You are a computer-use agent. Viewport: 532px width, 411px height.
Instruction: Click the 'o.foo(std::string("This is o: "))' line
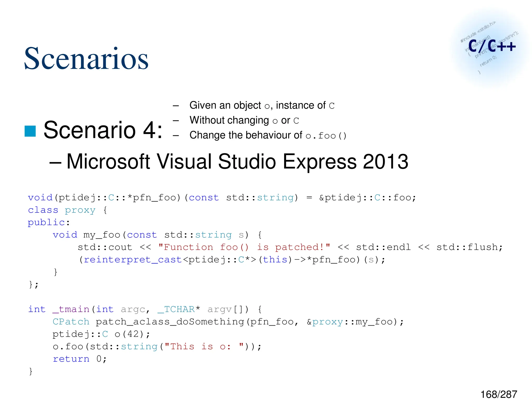[157, 347]
